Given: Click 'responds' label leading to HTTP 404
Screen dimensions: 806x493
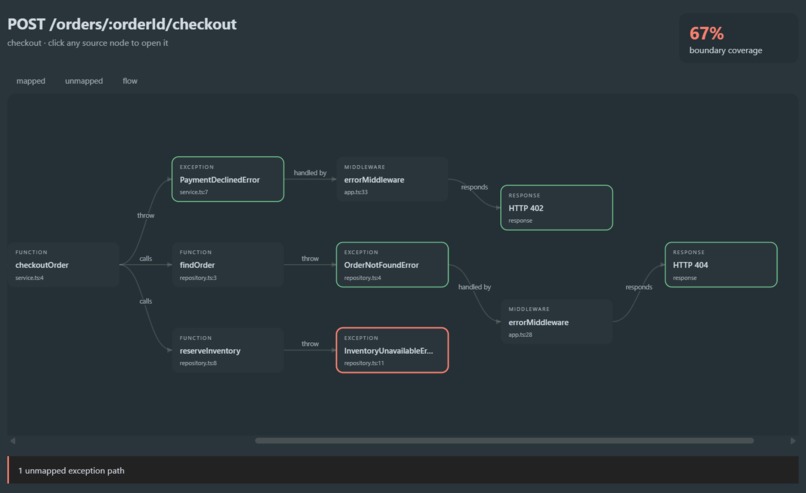Looking at the screenshot, I should coord(639,287).
